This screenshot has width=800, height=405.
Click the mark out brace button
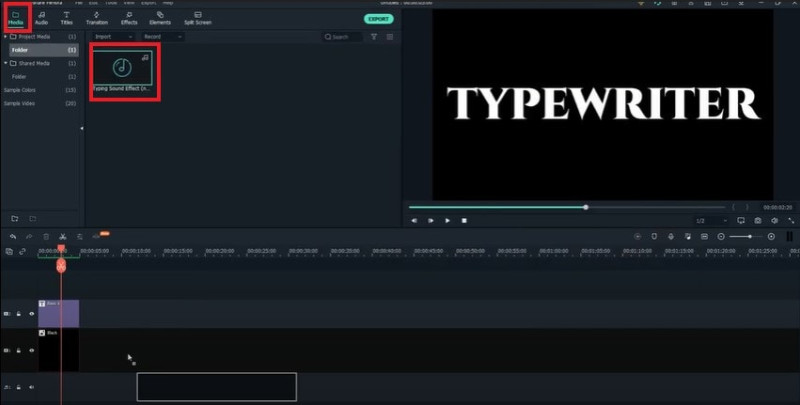click(747, 208)
